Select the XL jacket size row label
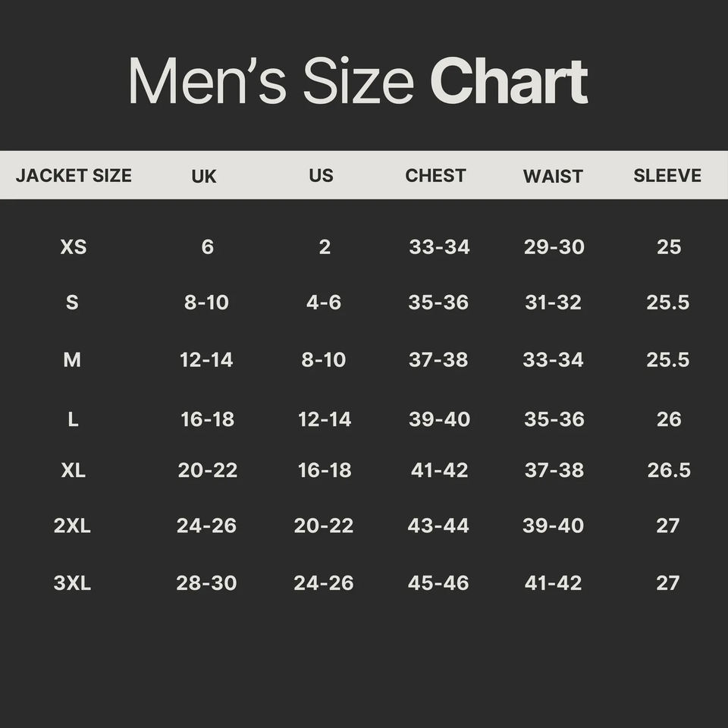 point(74,470)
